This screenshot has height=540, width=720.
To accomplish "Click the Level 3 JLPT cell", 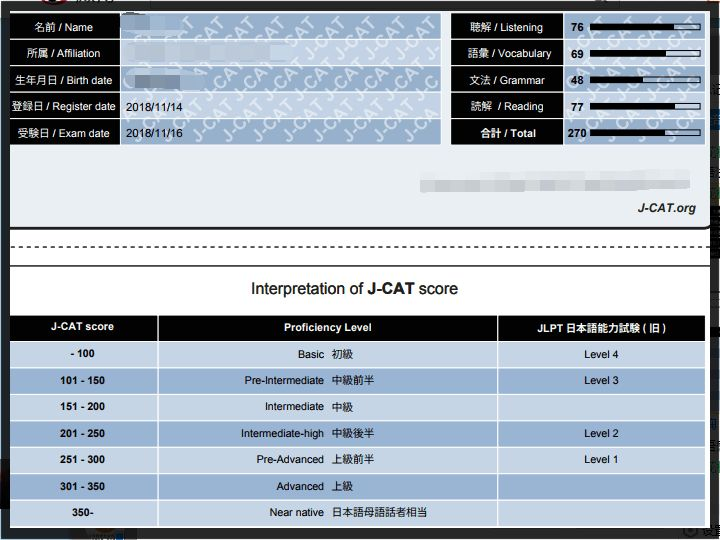I will 602,381.
